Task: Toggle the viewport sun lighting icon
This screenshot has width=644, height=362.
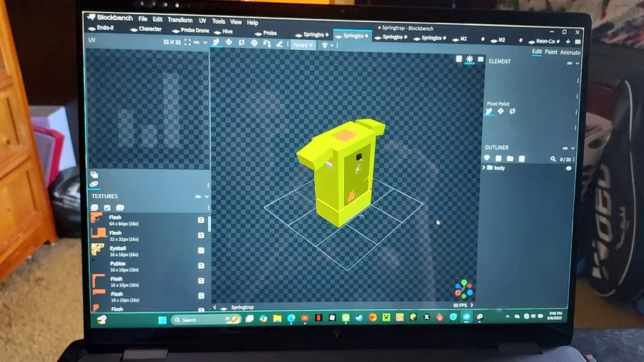Action: pyautogui.click(x=469, y=59)
